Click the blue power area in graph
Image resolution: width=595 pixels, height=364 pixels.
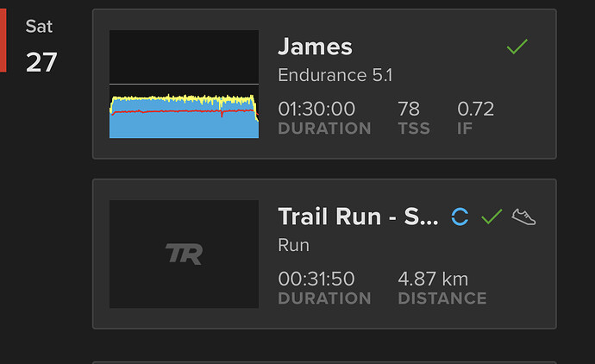[184, 126]
